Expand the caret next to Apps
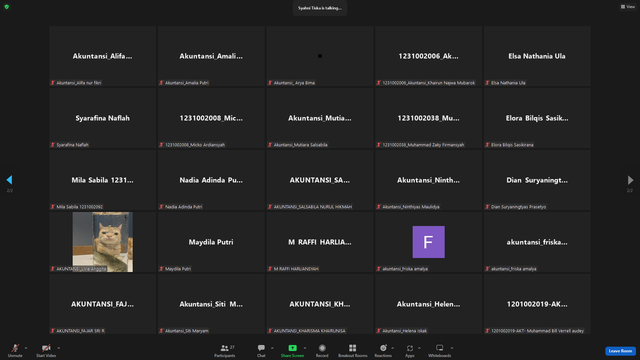 pyautogui.click(x=419, y=348)
